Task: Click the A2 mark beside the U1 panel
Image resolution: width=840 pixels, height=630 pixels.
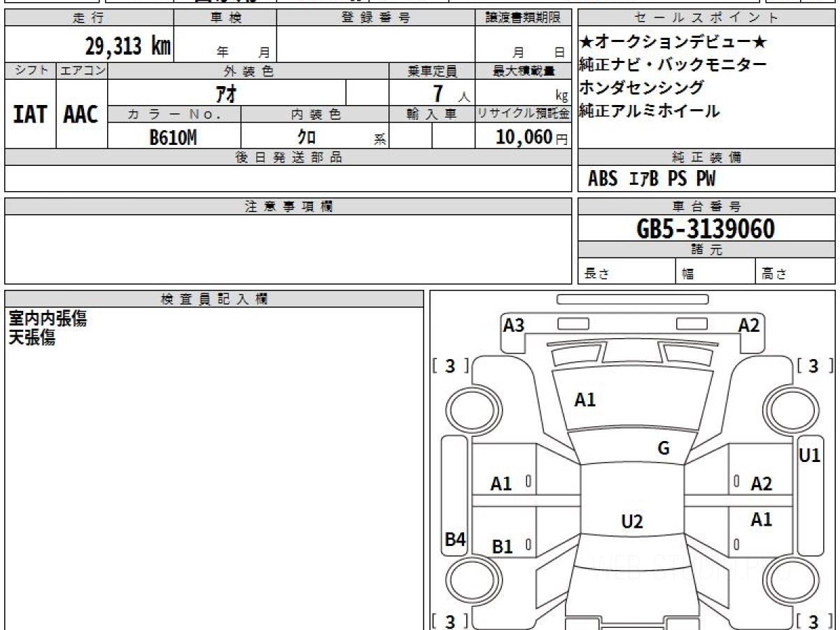Action: [762, 484]
